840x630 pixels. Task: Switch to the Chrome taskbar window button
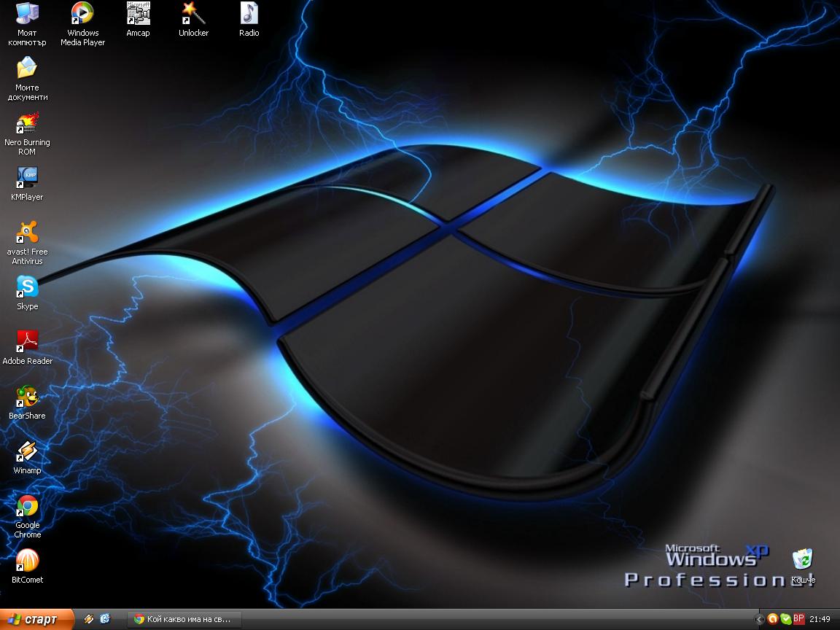(184, 620)
